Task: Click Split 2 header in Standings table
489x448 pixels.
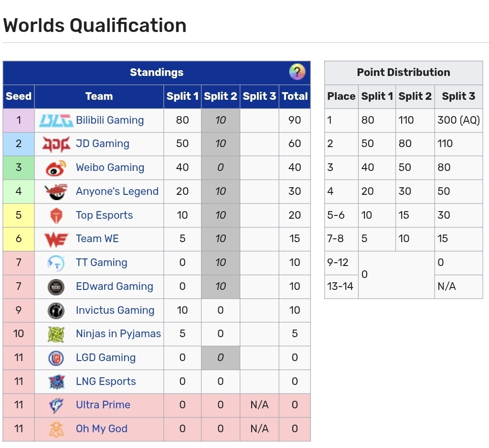Action: point(221,96)
